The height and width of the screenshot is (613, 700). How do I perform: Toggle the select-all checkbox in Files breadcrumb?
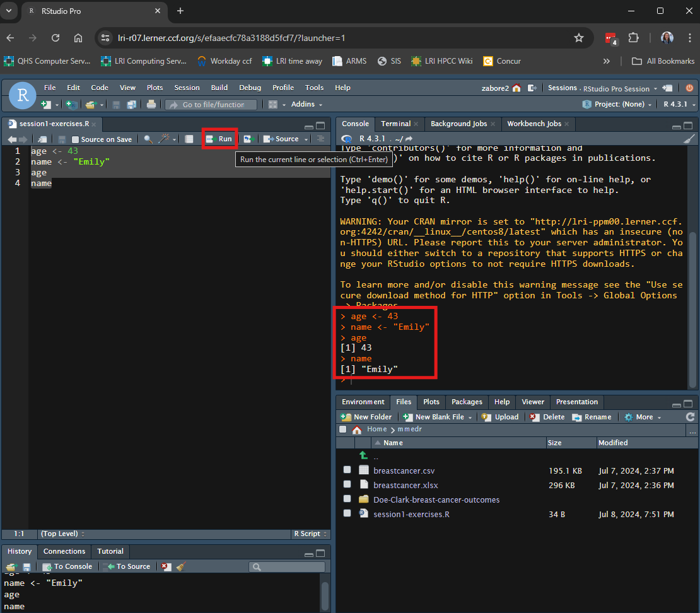[343, 429]
